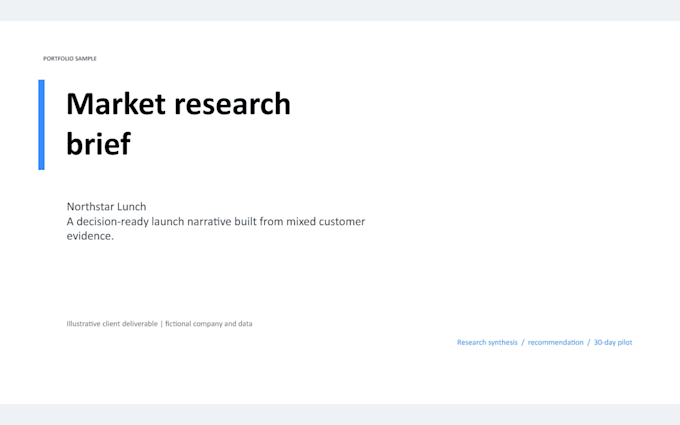The height and width of the screenshot is (425, 680).
Task: Click the Northstar Lunch company name
Action: (106, 206)
